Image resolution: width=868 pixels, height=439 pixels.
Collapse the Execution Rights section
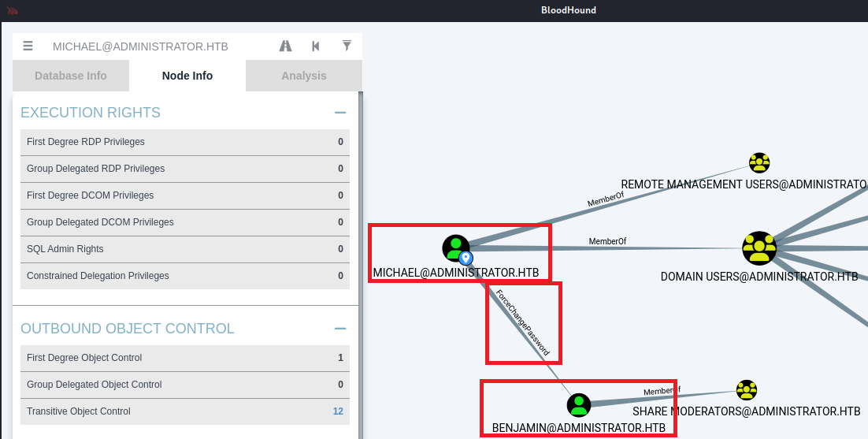pyautogui.click(x=340, y=113)
